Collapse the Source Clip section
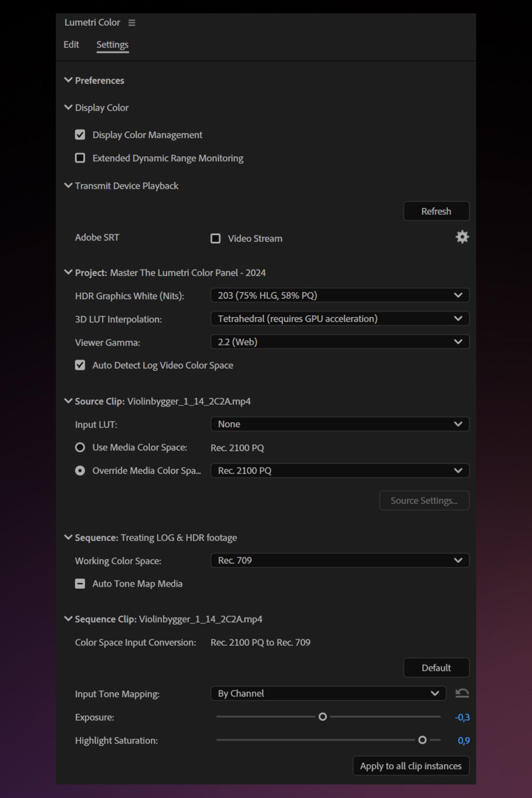 [x=68, y=401]
